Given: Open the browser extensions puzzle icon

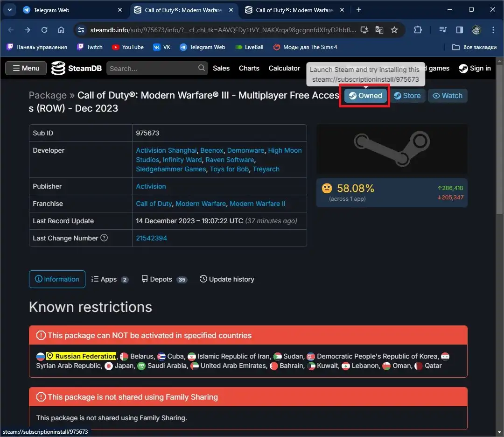Looking at the screenshot, I should pyautogui.click(x=418, y=30).
